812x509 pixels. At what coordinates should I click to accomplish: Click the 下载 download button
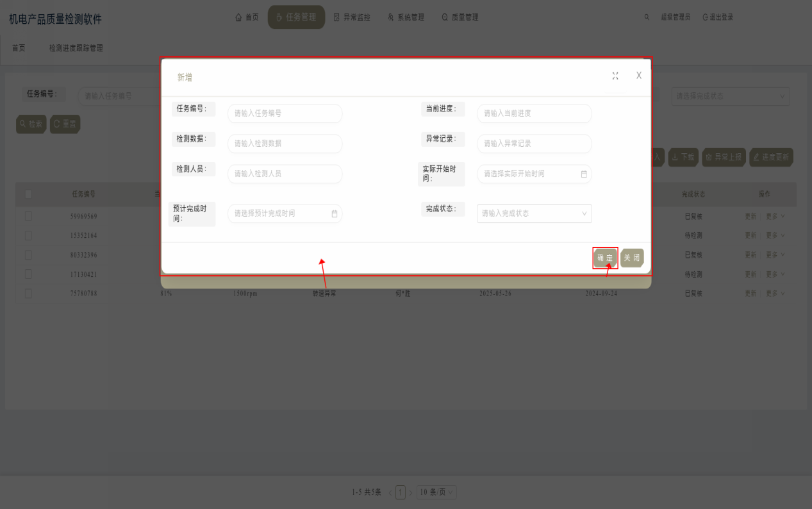click(683, 157)
